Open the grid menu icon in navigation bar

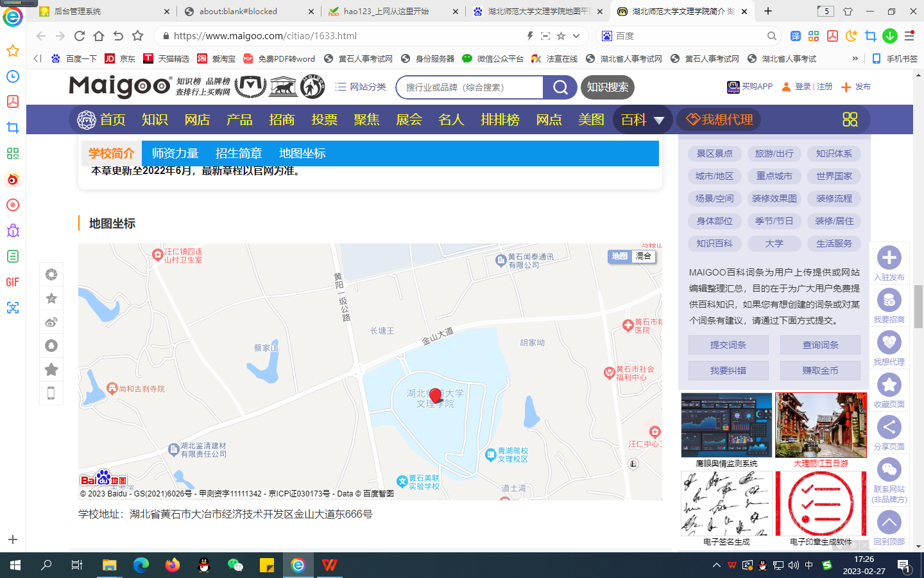(x=850, y=119)
